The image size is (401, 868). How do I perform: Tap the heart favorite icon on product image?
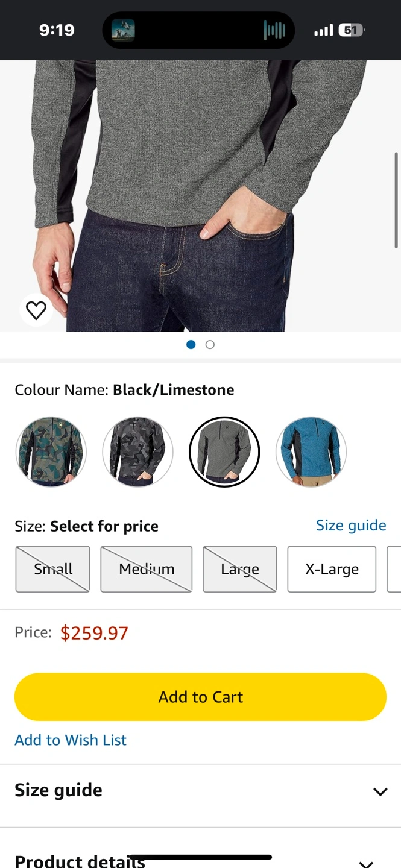(36, 310)
